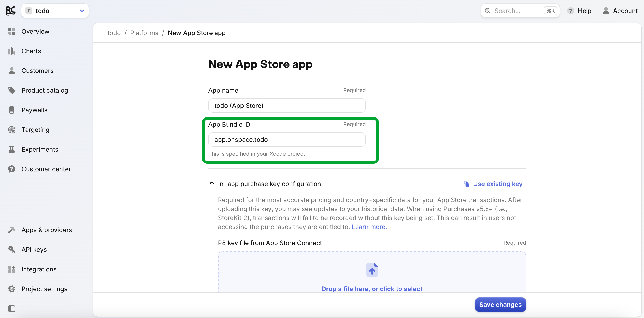Click the P8 key file upload area

[x=372, y=272]
